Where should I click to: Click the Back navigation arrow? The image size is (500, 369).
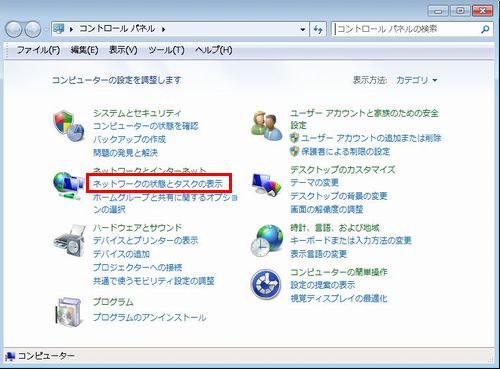point(14,29)
